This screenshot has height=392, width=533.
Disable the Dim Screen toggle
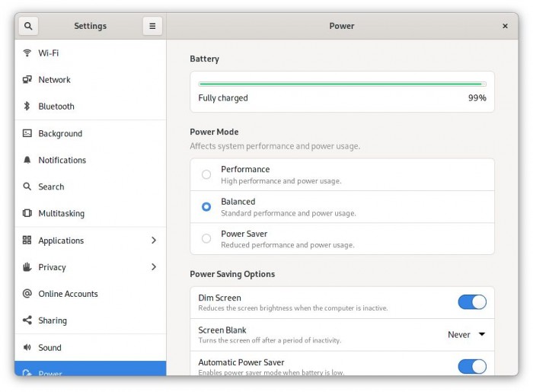tap(471, 302)
